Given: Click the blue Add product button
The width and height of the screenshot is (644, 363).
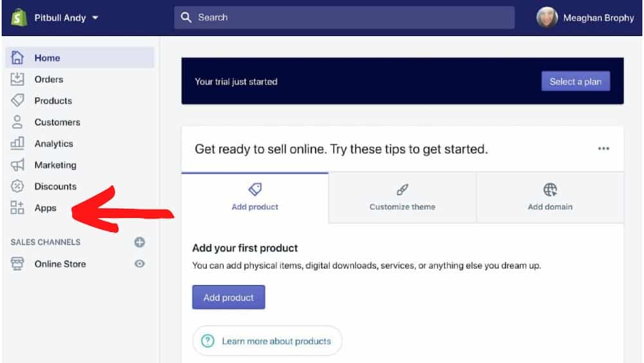Looking at the screenshot, I should [229, 297].
